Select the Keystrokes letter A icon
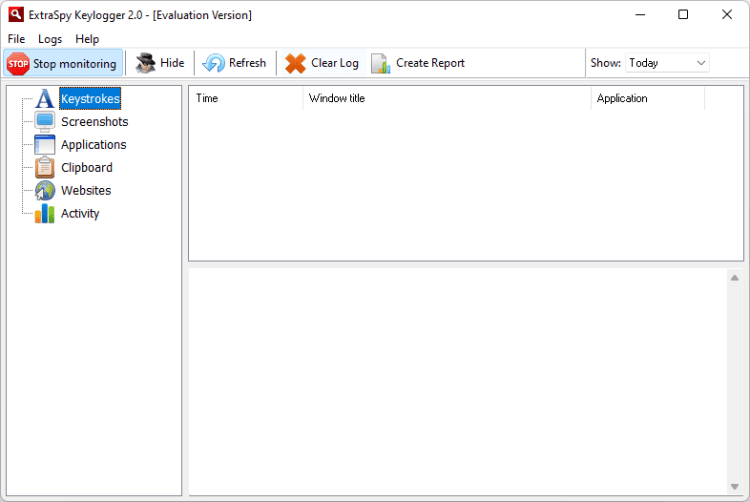 click(x=44, y=98)
